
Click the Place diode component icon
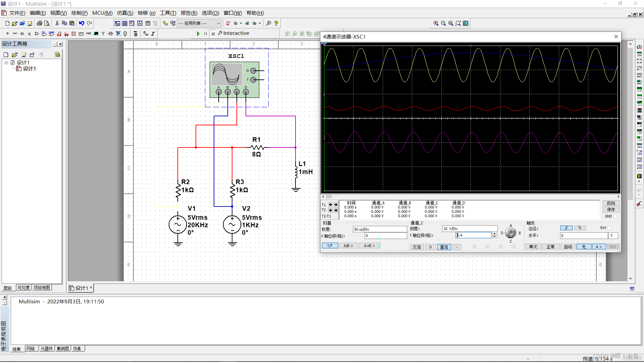tap(22, 34)
